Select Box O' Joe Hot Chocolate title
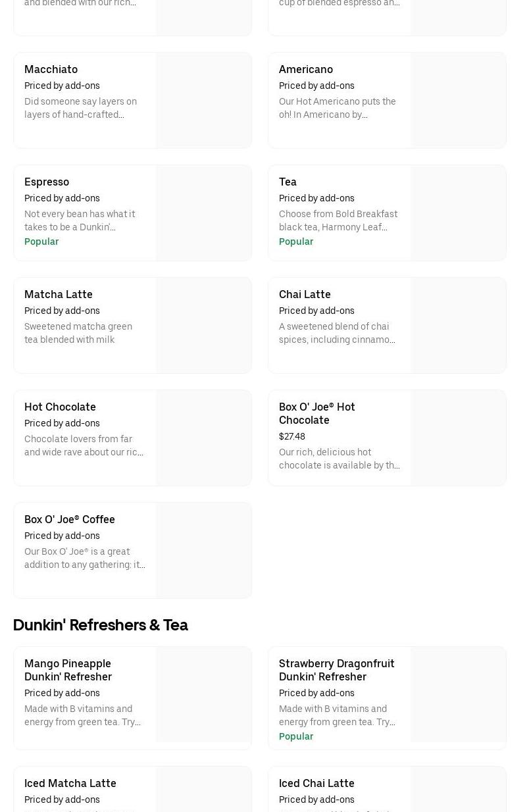Viewport: 529px width, 812px height. (x=316, y=413)
